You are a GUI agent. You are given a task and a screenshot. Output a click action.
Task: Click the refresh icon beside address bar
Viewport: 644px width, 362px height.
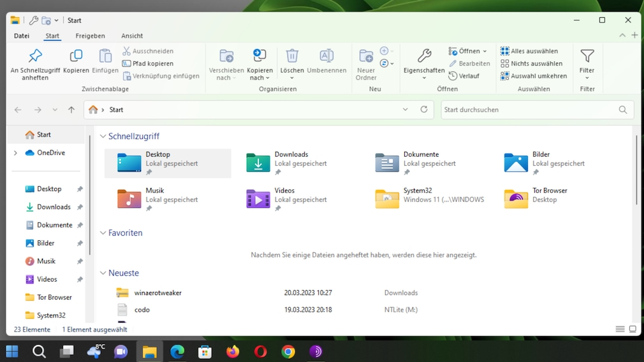pyautogui.click(x=424, y=110)
